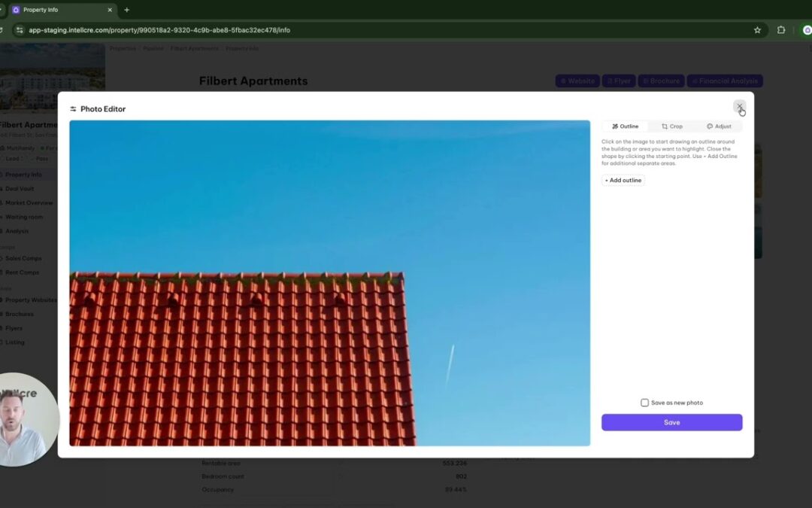Viewport: 812px width, 508px height.
Task: Select the Property Info browser tab
Action: [x=62, y=10]
